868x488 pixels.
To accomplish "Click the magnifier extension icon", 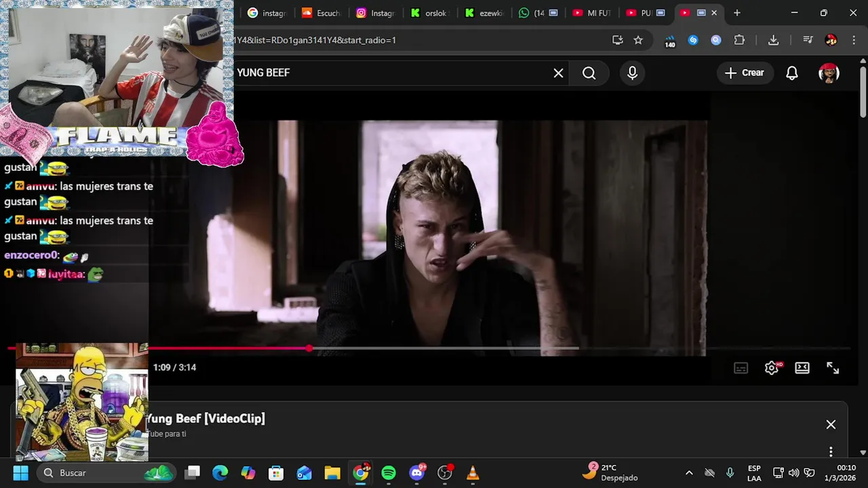I will [716, 40].
